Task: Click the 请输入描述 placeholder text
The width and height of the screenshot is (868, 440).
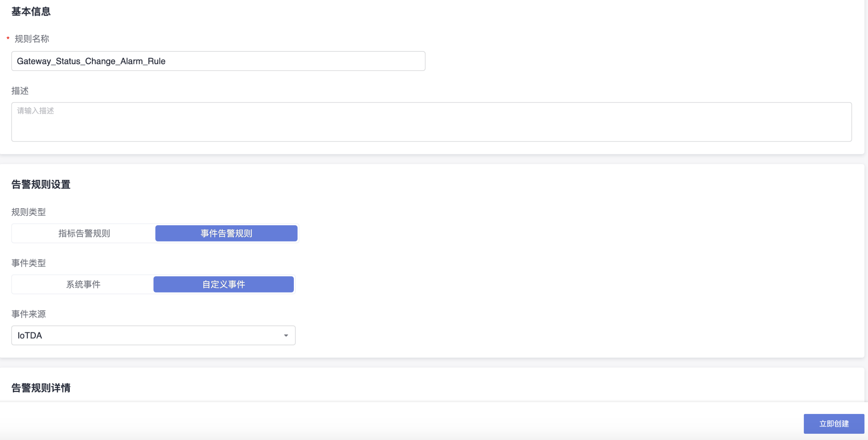Action: tap(35, 111)
